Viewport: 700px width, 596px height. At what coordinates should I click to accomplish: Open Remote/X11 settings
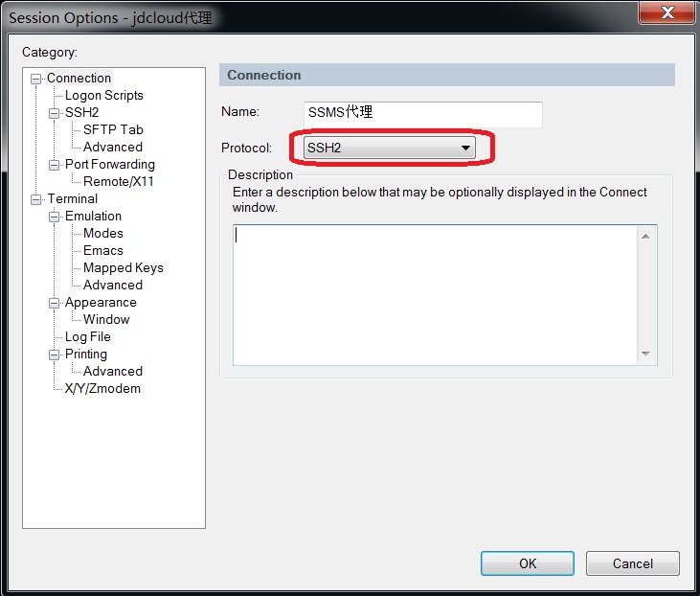pyautogui.click(x=119, y=181)
